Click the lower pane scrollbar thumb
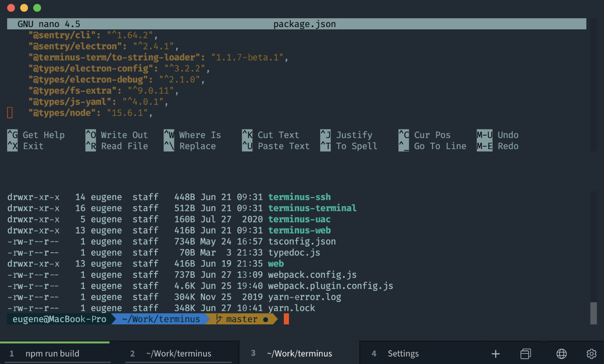604x364 pixels. pyautogui.click(x=593, y=313)
